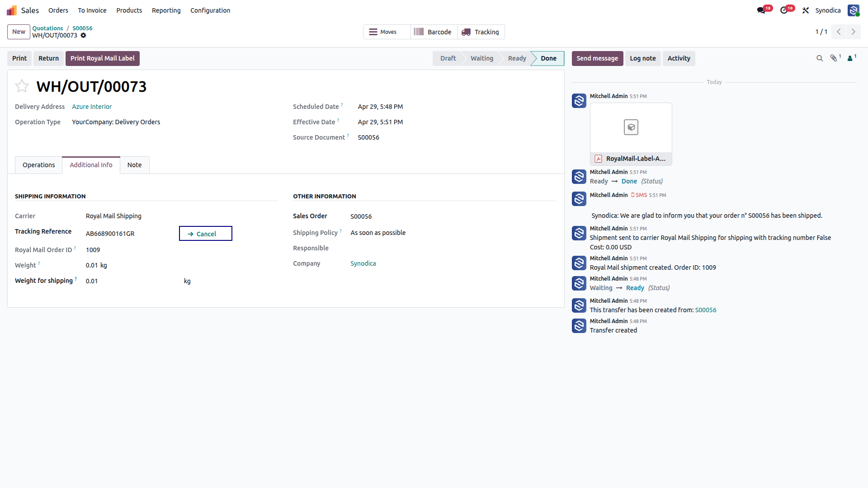868x488 pixels.
Task: Open the activities clock icon
Action: click(787, 10)
